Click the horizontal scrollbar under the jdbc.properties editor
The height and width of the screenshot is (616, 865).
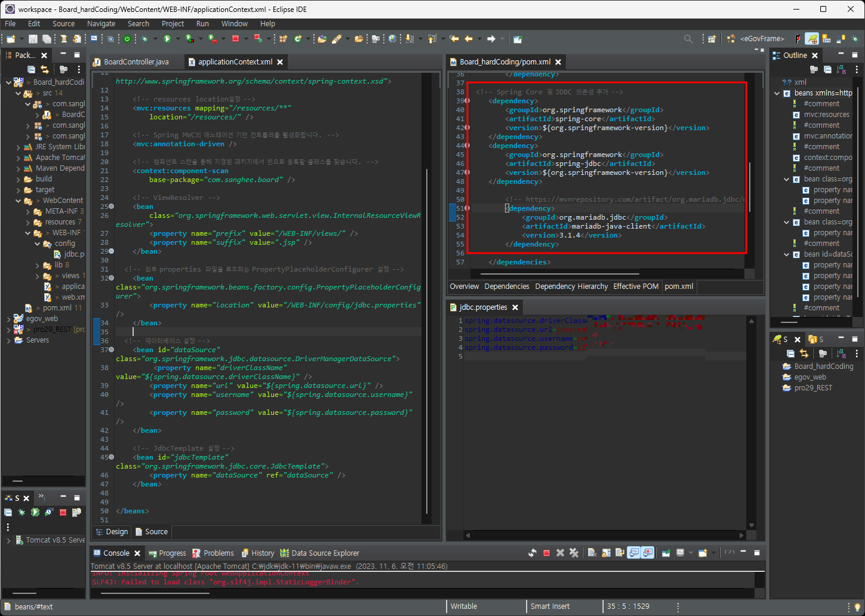click(x=605, y=535)
